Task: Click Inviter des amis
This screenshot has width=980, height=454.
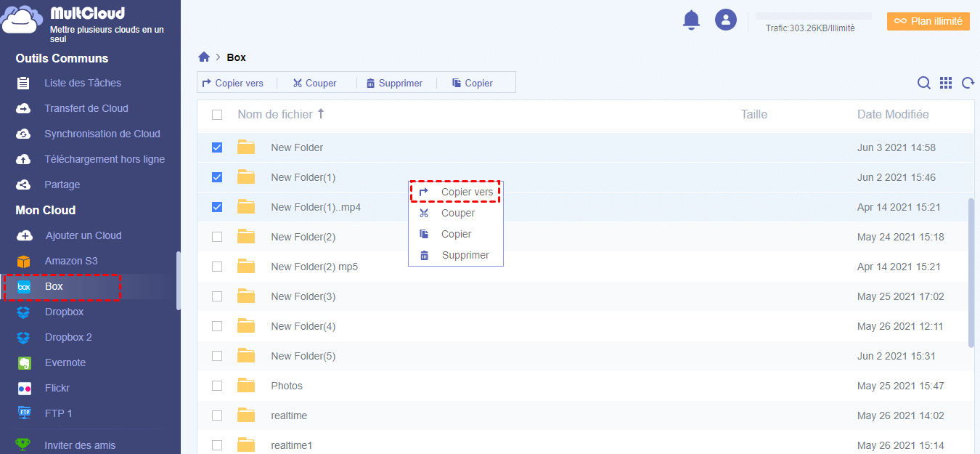Action: coord(80,445)
